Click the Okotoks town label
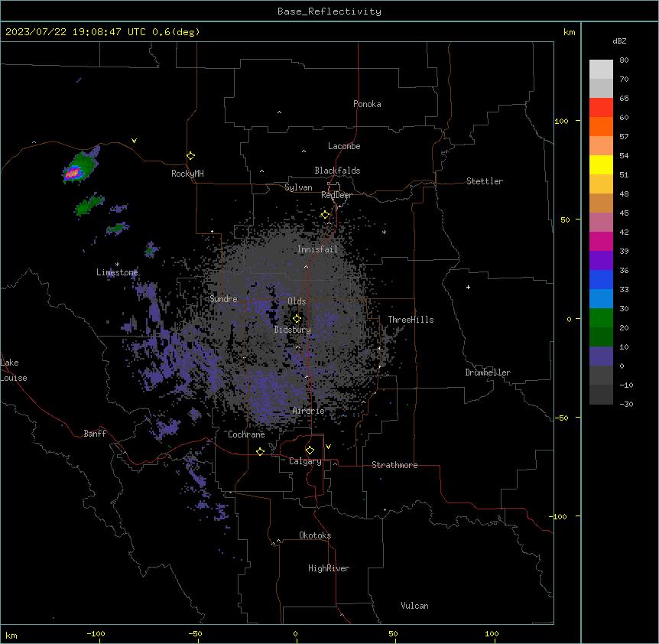Screen dimensions: 659x644 click(x=315, y=535)
